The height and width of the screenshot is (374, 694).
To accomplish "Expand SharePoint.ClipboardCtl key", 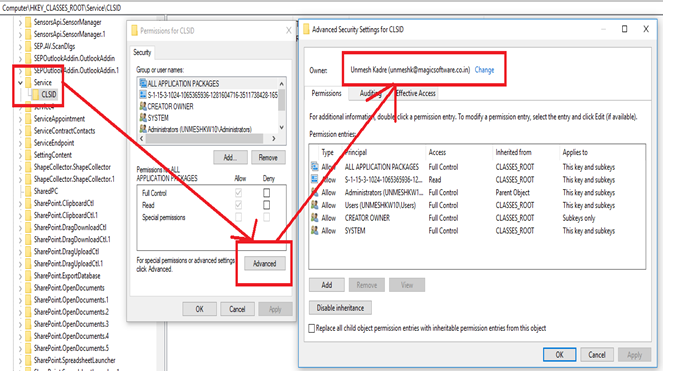I will tap(20, 204).
